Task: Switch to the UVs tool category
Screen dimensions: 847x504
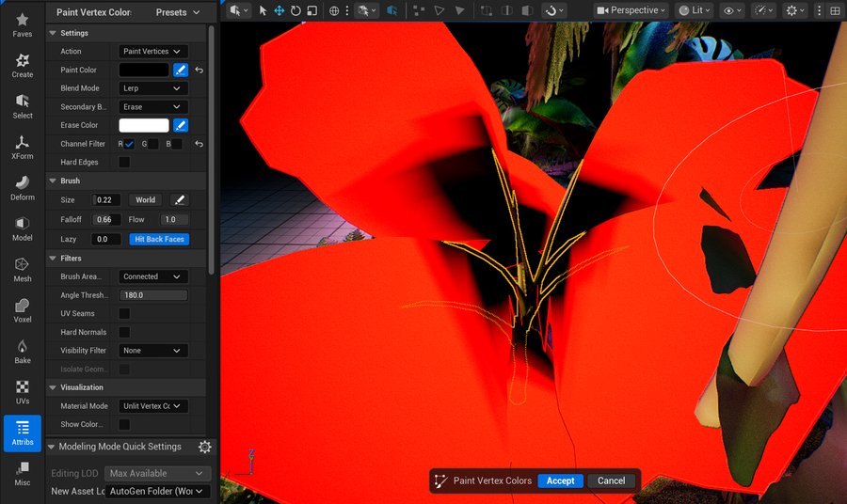Action: 23,392
